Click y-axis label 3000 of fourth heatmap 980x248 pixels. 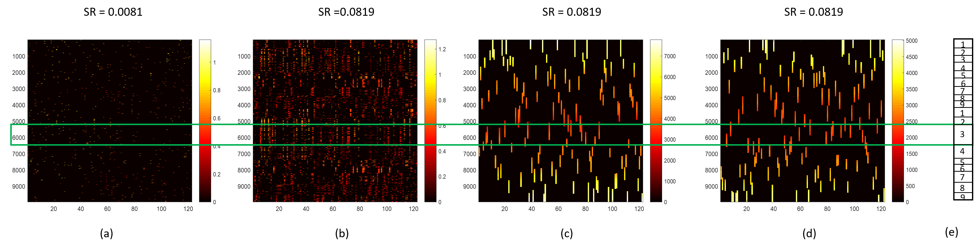click(711, 89)
